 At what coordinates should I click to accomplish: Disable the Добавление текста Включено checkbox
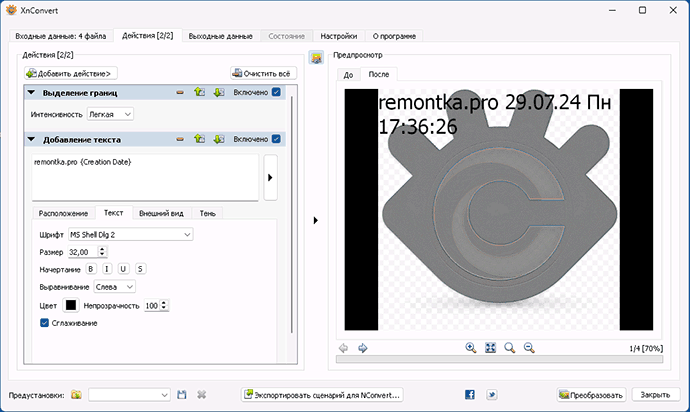click(276, 139)
